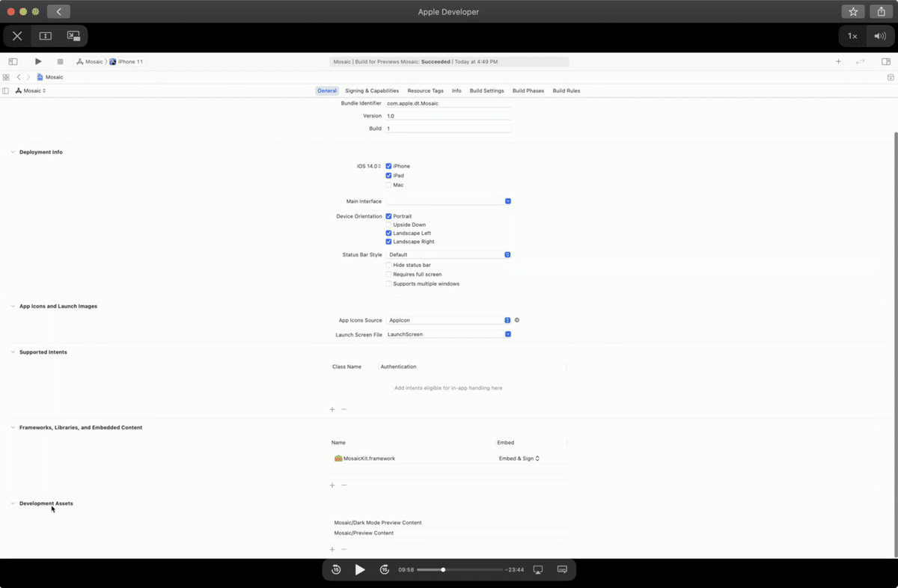Screen dimensions: 898x588
Task: Skip back 15 seconds in video
Action: click(336, 569)
